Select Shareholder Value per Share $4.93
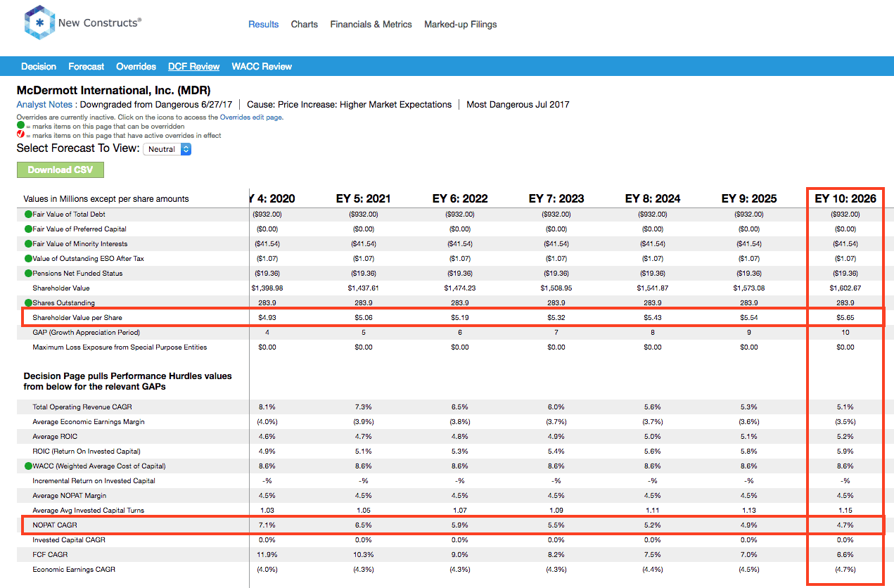Viewport: 894px width, 588px height. pyautogui.click(x=267, y=318)
